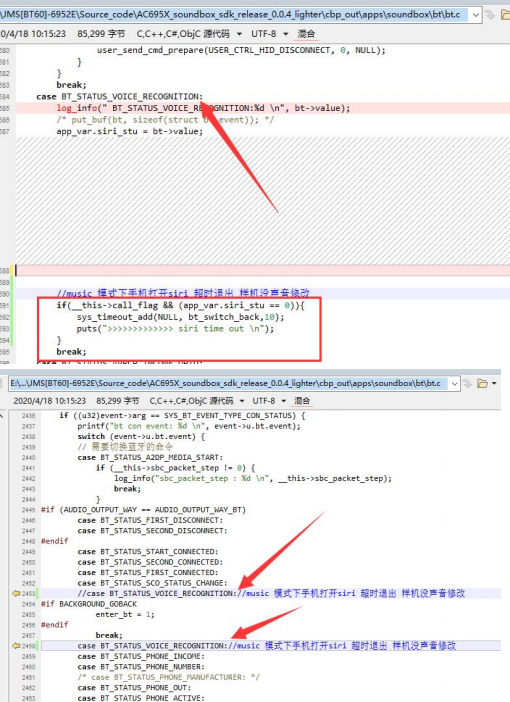The image size is (510, 702).
Task: Click upper pane 混合 line-ending label
Action: (x=306, y=34)
